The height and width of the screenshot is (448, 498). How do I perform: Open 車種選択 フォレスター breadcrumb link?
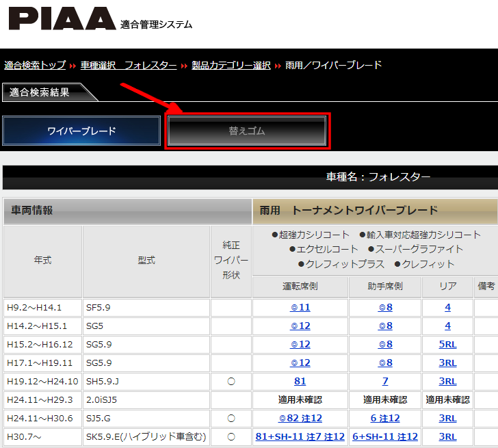pos(129,66)
